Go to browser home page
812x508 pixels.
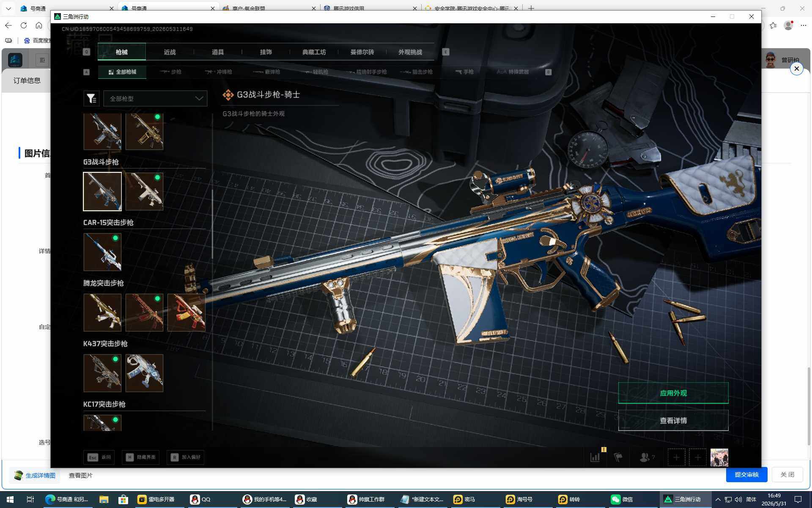(39, 25)
